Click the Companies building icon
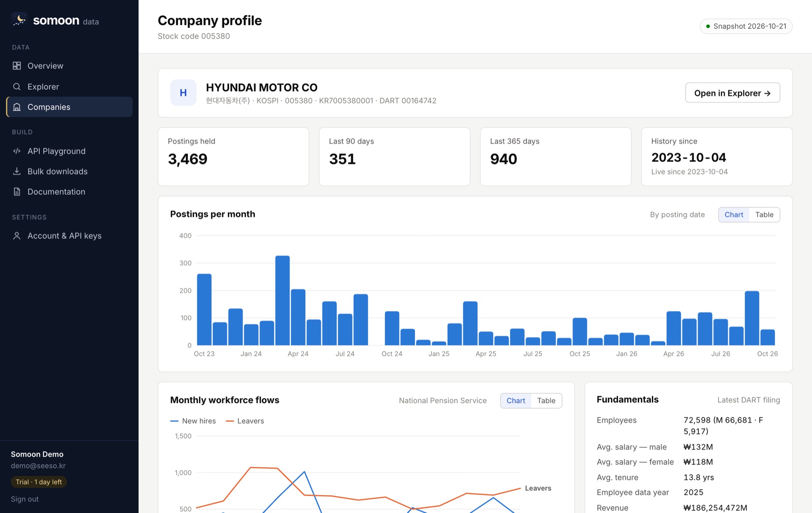Image resolution: width=812 pixels, height=513 pixels. [x=17, y=107]
